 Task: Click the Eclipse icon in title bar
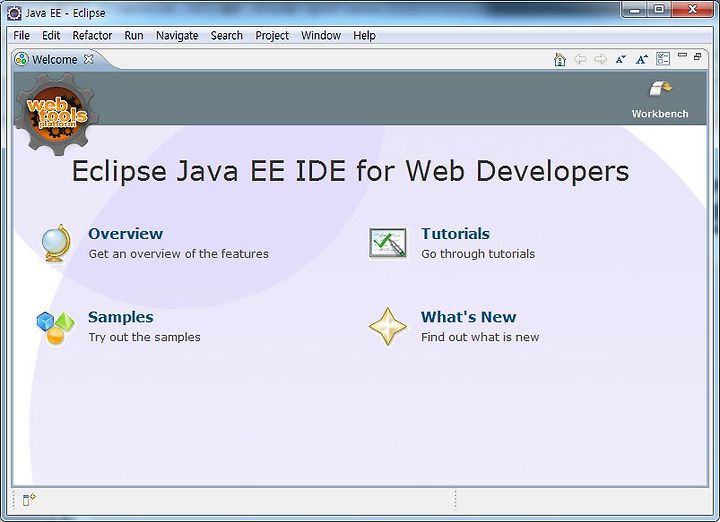point(14,13)
